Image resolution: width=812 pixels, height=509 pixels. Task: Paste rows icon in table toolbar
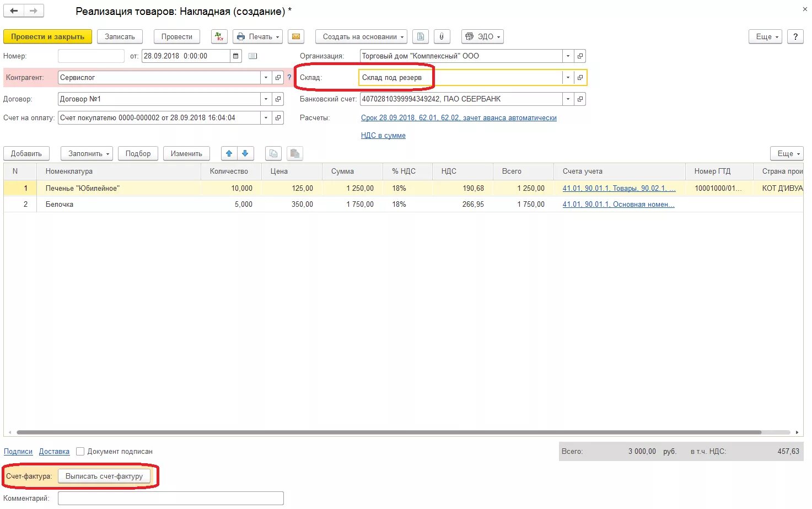(x=295, y=153)
